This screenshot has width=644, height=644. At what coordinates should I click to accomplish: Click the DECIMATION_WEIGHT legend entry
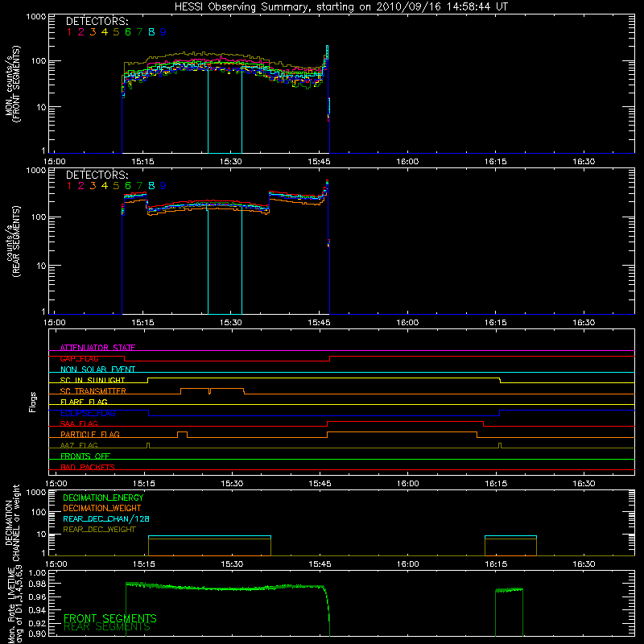click(102, 509)
